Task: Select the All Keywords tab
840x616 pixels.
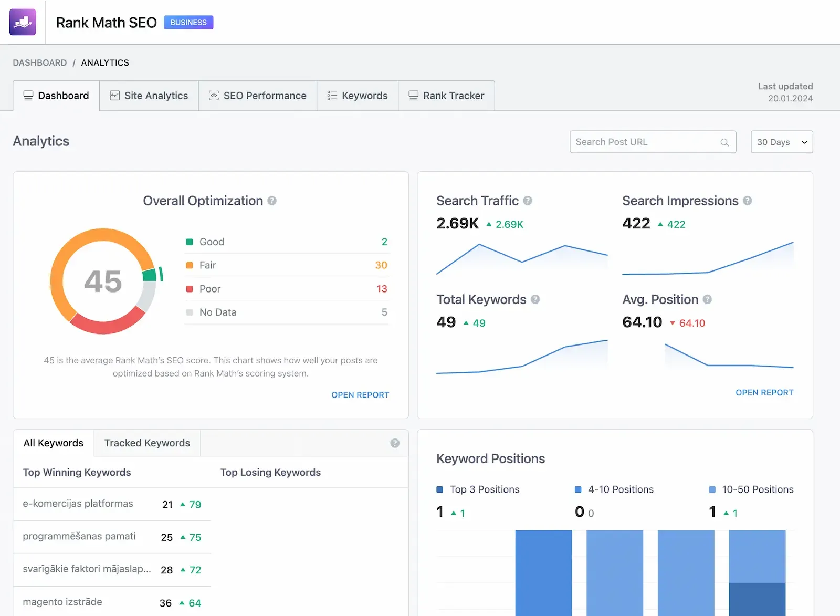Action: point(54,443)
